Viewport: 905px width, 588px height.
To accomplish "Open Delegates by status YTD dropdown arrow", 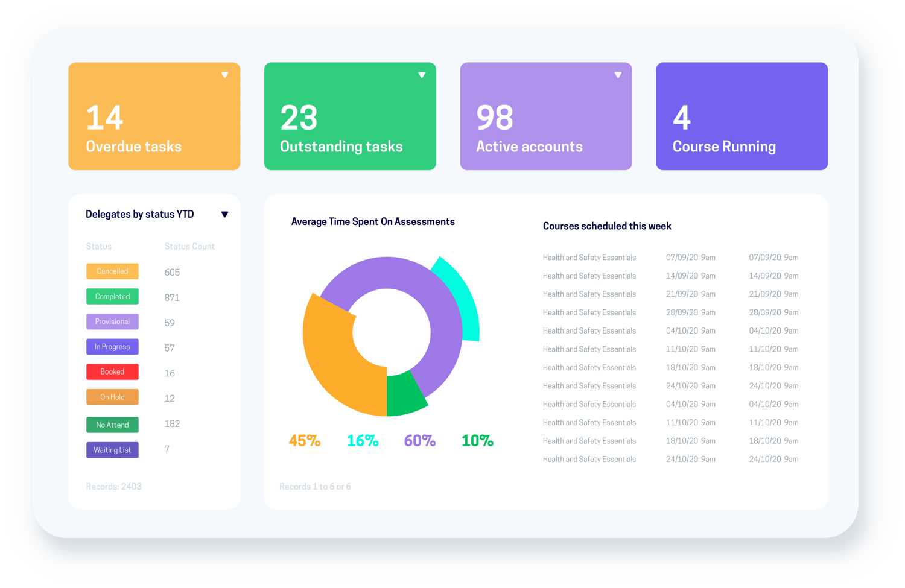I will 224,215.
